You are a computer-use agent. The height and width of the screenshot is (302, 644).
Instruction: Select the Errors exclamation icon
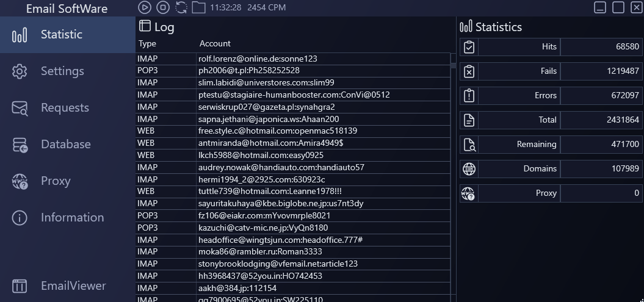coord(469,96)
